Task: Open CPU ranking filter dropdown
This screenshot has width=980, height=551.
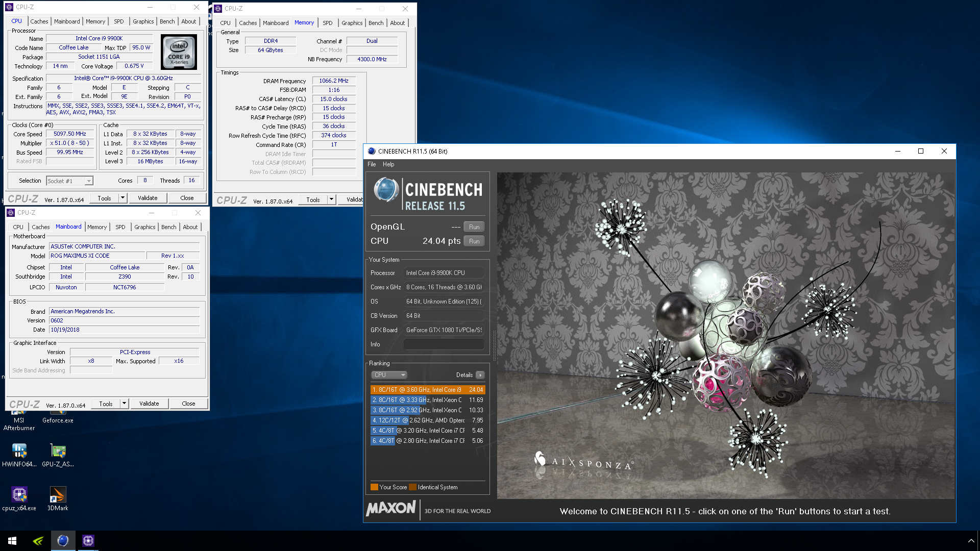Action: tap(389, 375)
